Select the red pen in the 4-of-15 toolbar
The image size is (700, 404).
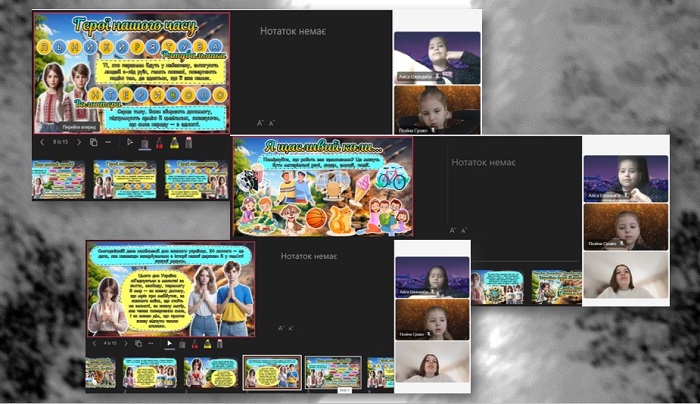(x=195, y=344)
